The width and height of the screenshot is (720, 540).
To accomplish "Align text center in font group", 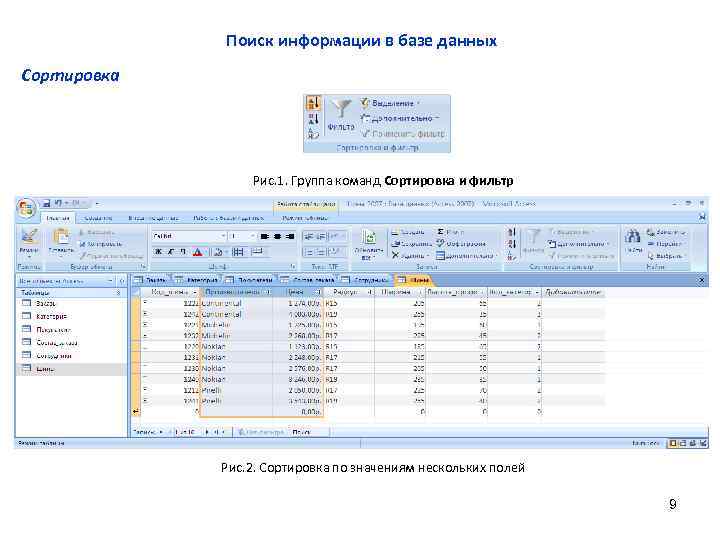I will pyautogui.click(x=277, y=236).
